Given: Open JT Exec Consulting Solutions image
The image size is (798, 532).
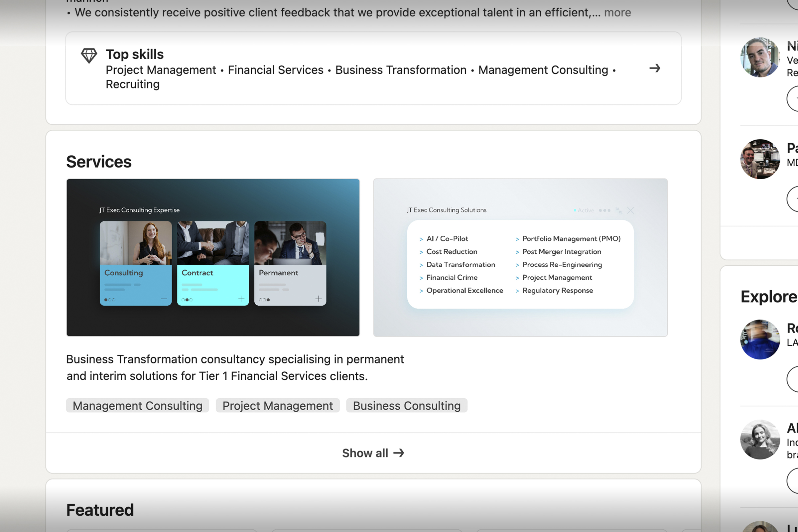Looking at the screenshot, I should click(x=520, y=322).
